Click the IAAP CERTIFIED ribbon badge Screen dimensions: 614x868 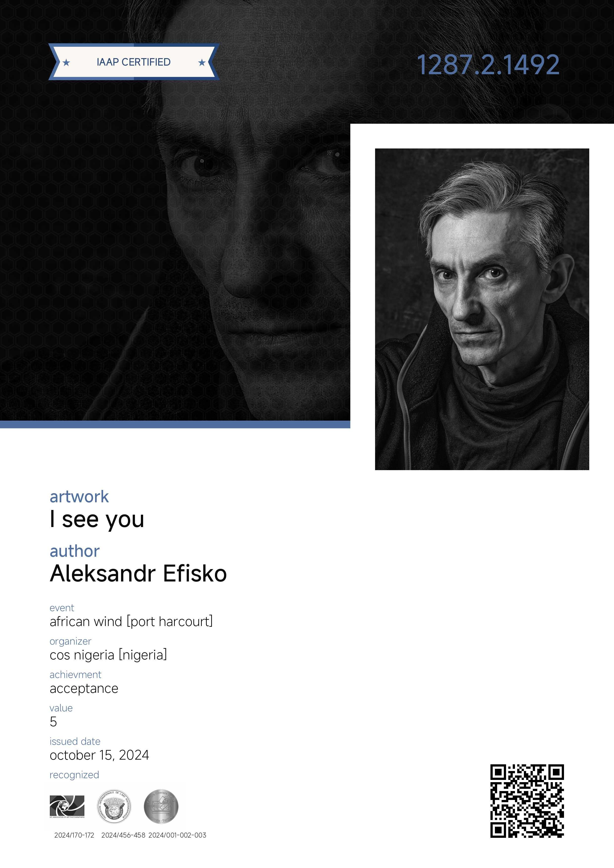click(134, 62)
